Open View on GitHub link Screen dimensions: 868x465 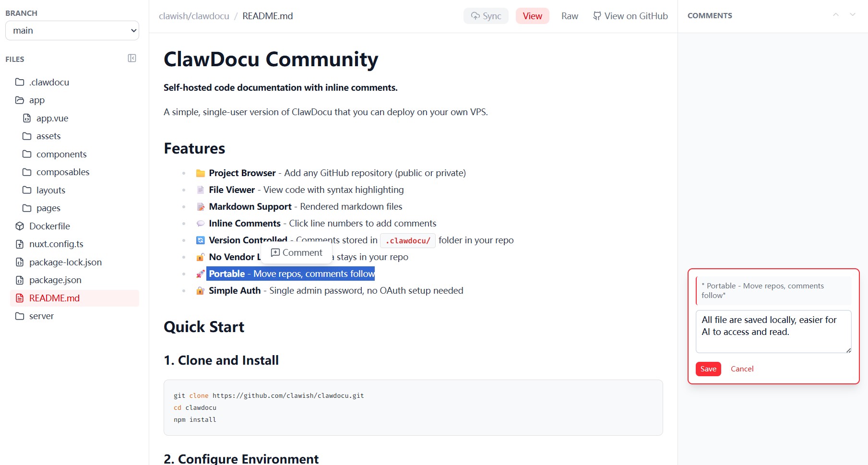click(x=630, y=16)
